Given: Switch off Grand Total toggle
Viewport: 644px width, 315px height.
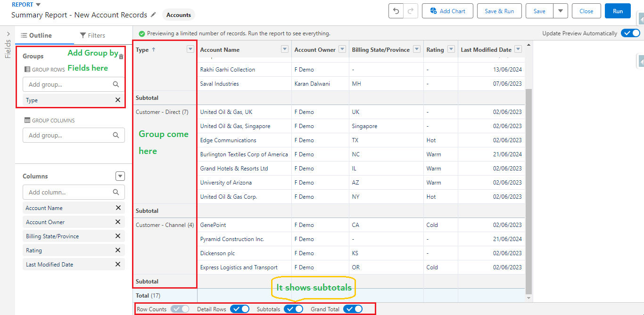Looking at the screenshot, I should pos(353,309).
